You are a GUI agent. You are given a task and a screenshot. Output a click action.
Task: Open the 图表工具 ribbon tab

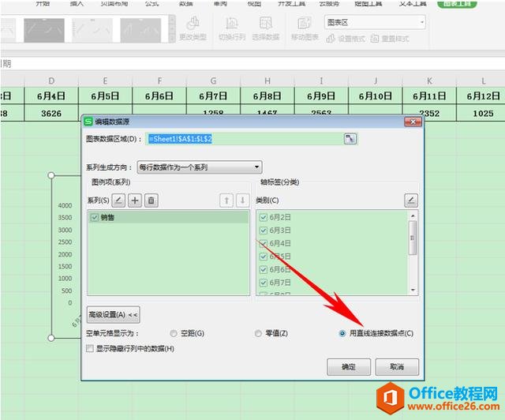click(483, 3)
